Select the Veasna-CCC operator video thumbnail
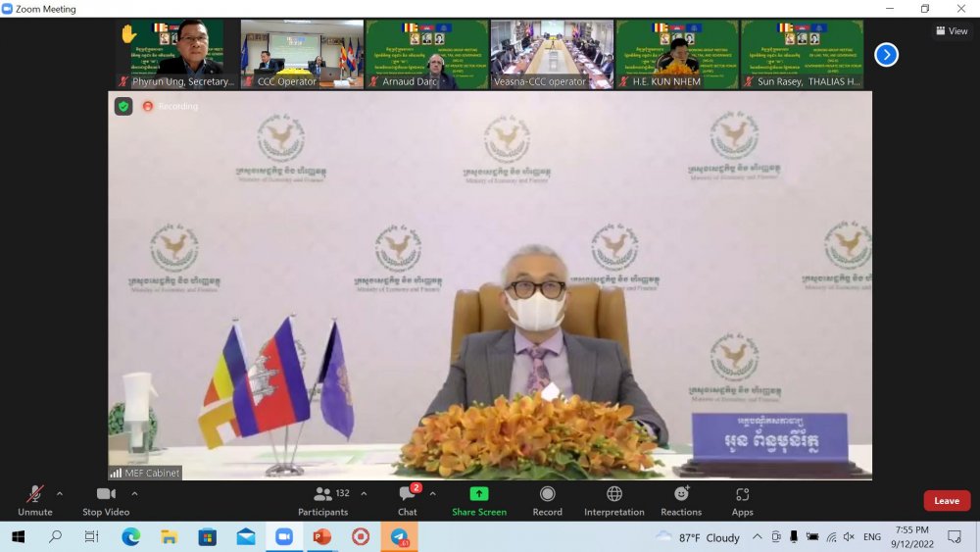 point(553,54)
